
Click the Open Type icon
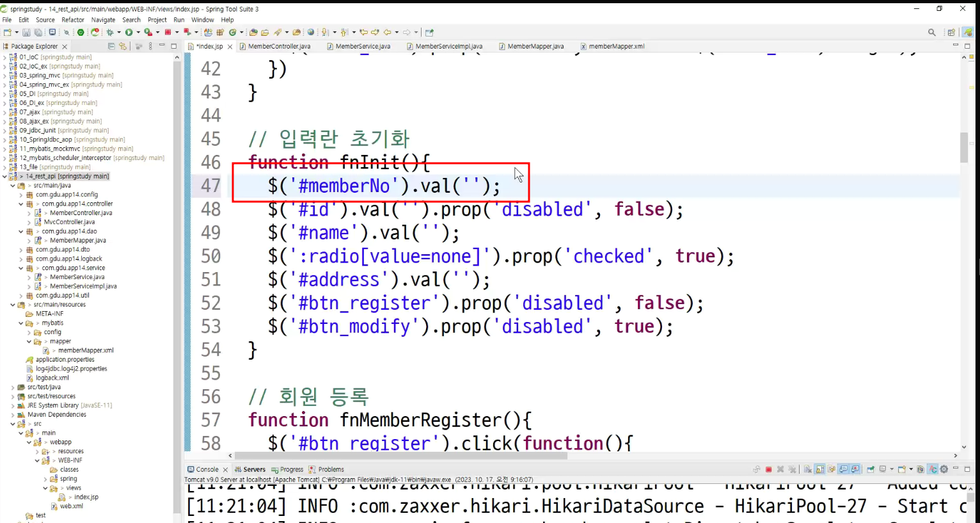point(253,32)
